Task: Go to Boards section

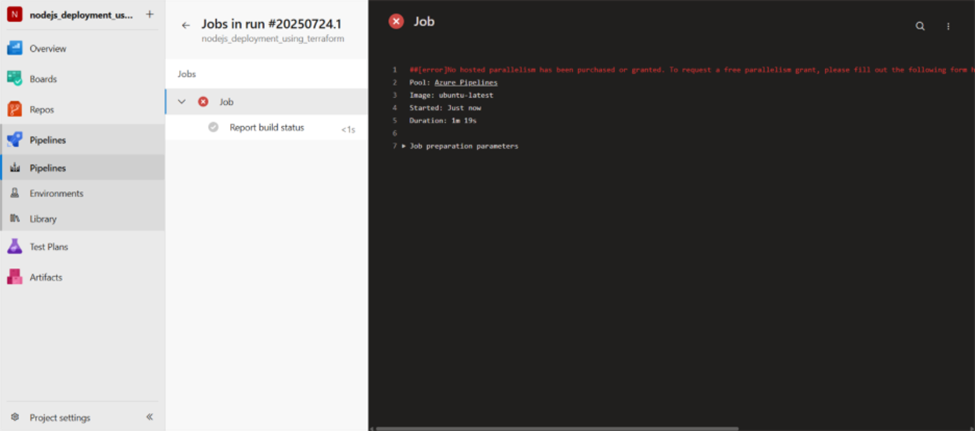Action: [x=43, y=79]
